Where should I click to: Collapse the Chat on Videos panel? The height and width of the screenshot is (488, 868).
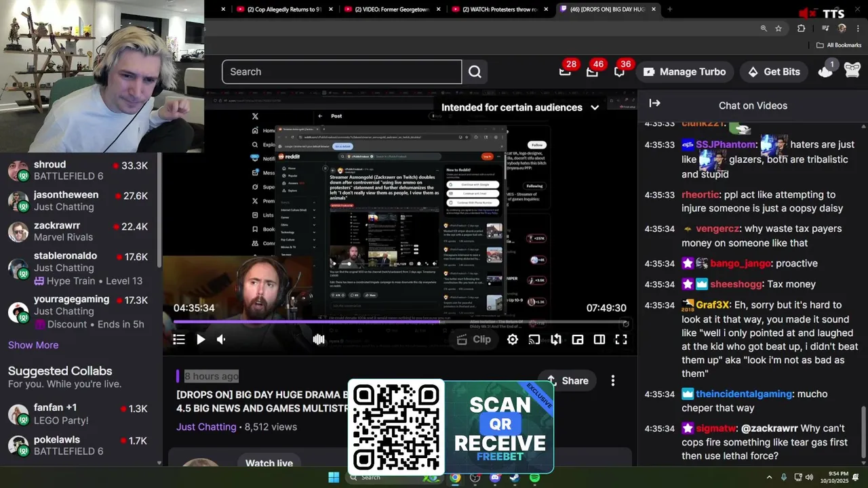tap(654, 103)
